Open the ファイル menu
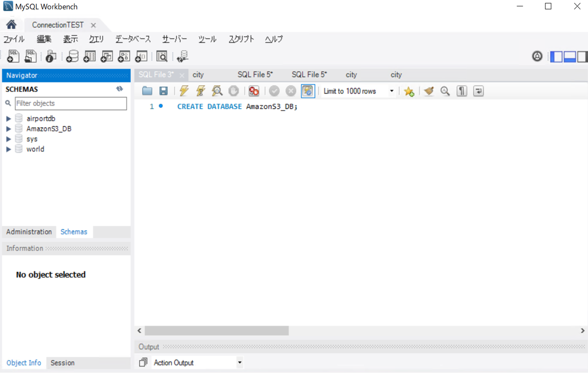 [x=14, y=39]
